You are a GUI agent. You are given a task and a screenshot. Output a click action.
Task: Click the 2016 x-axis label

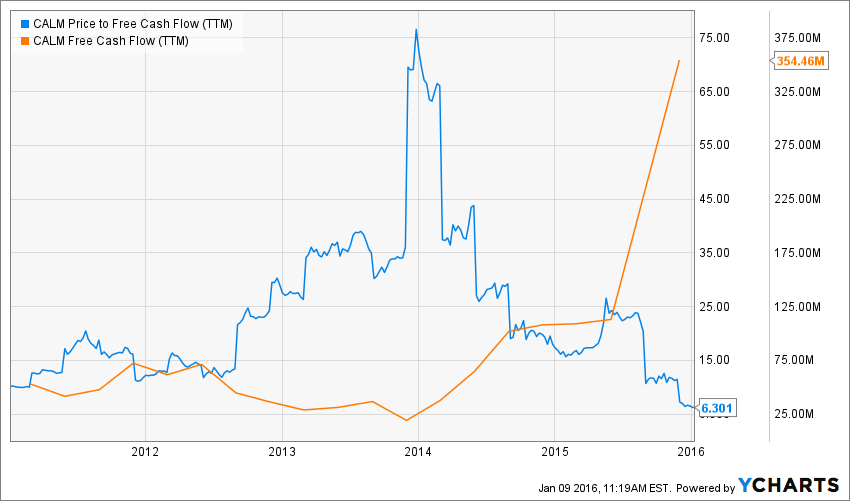pos(691,452)
